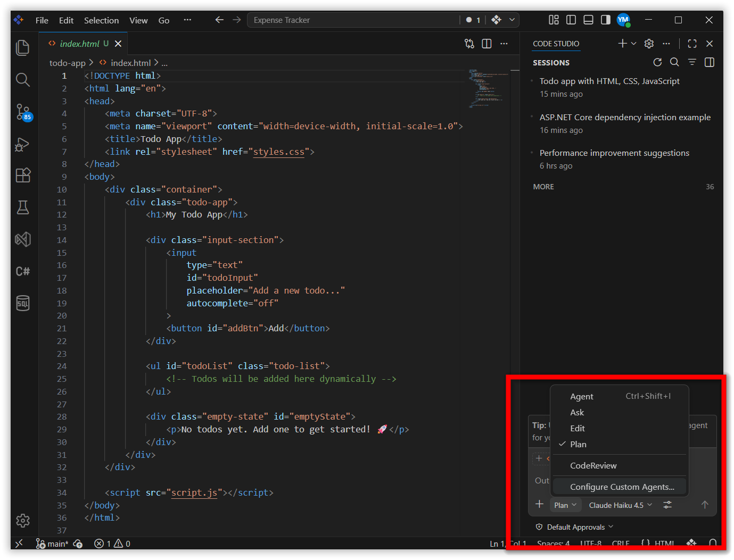734x560 pixels.
Task: Select Ask mode in the dropdown
Action: tap(620, 412)
